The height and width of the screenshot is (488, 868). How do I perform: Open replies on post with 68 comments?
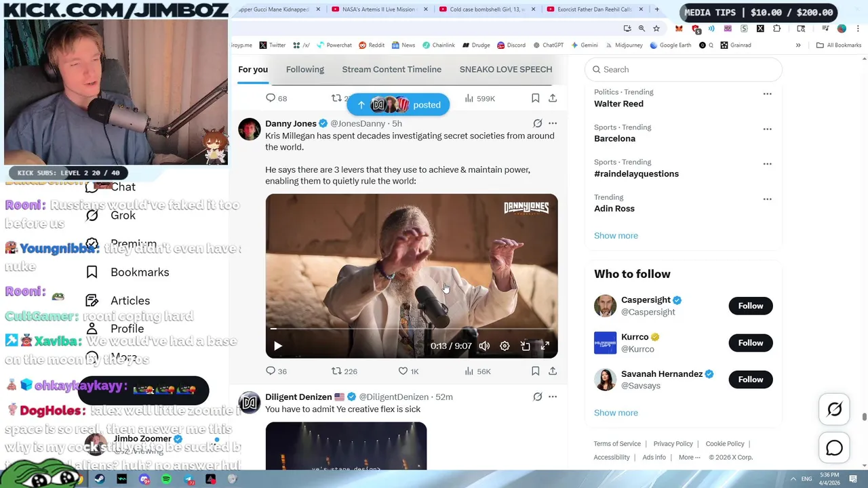pyautogui.click(x=276, y=98)
